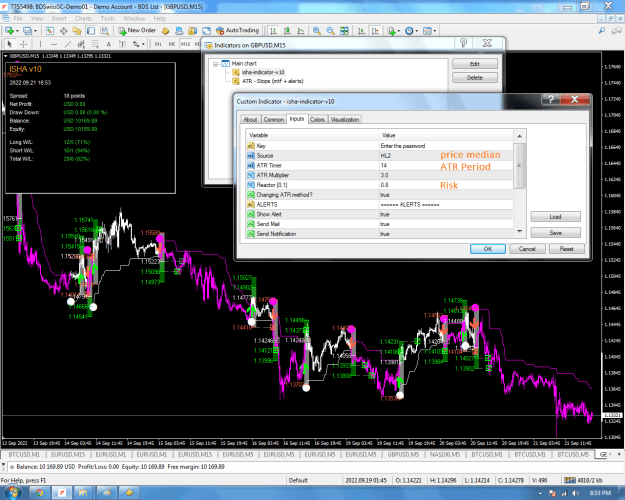Click the inputs list scroll-down arrow
Image resolution: width=625 pixels, height=500 pixels.
click(x=519, y=231)
